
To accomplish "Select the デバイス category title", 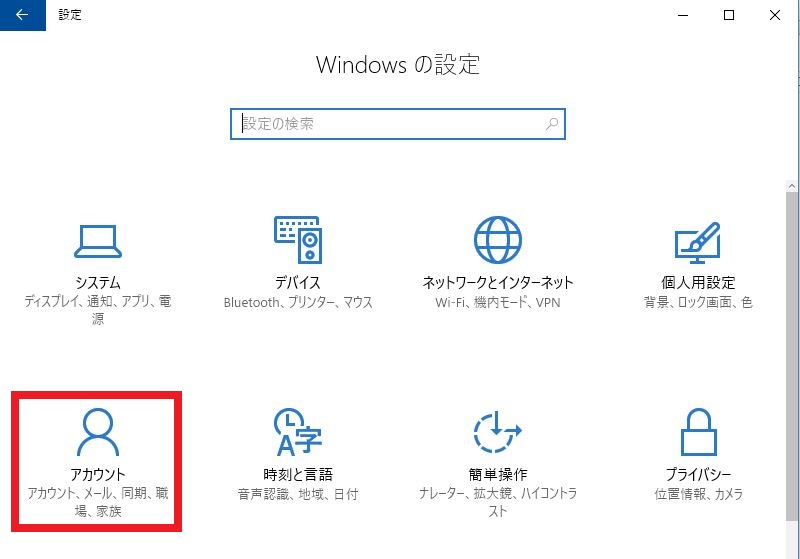I will point(298,282).
